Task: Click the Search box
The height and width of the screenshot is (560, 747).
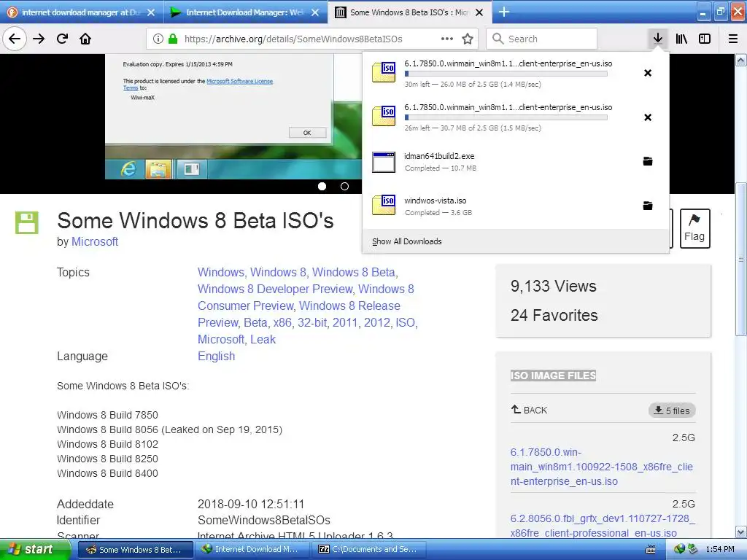Action: (542, 39)
